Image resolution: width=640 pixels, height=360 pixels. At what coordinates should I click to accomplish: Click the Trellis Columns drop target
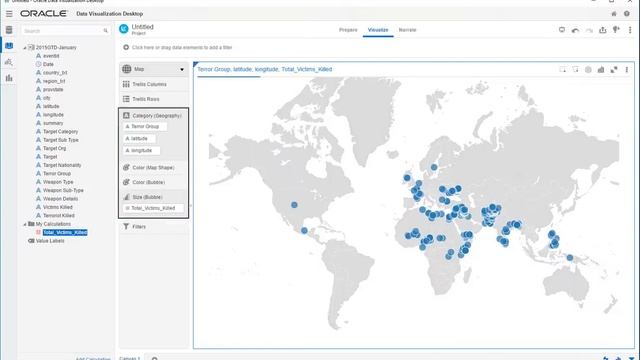coord(154,84)
